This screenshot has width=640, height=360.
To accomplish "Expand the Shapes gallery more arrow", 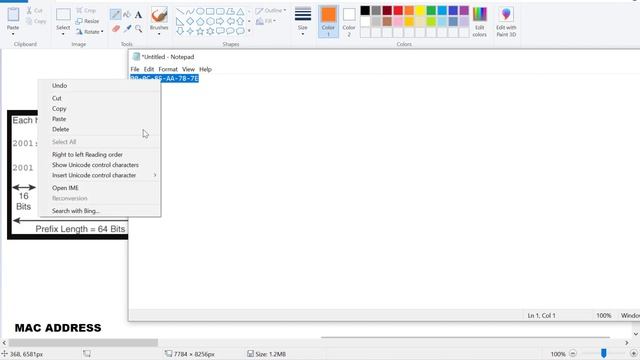I will coord(249,31).
